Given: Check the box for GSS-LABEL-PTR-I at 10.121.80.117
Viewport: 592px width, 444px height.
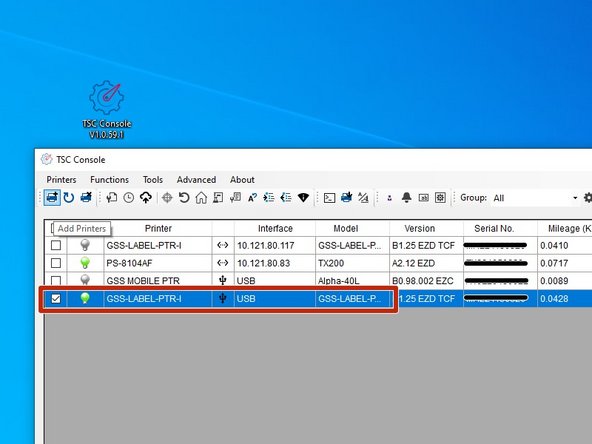Looking at the screenshot, I should click(x=56, y=245).
